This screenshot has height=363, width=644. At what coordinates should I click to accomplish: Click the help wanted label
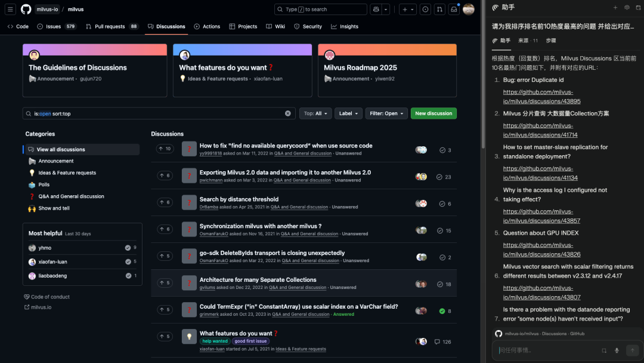[215, 342]
